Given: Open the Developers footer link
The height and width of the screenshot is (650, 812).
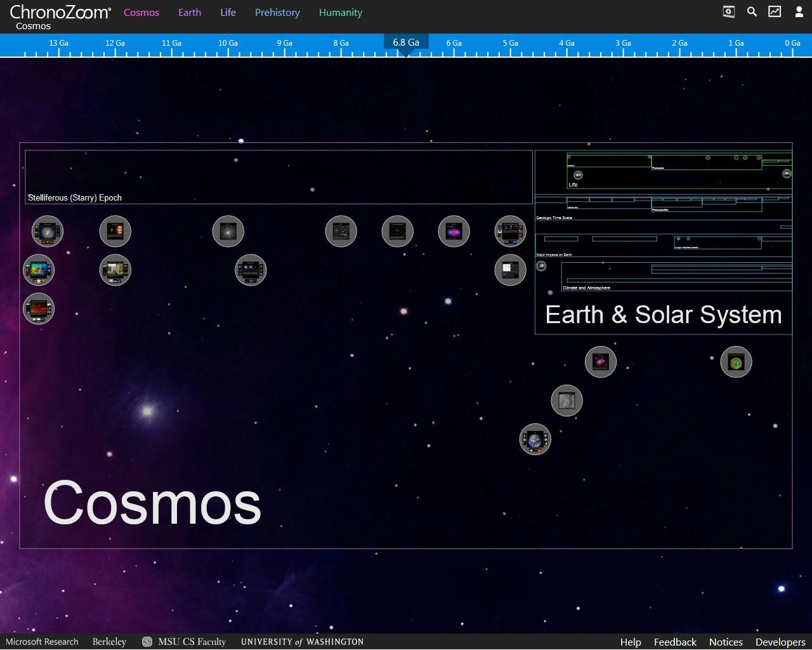Looking at the screenshot, I should (780, 642).
